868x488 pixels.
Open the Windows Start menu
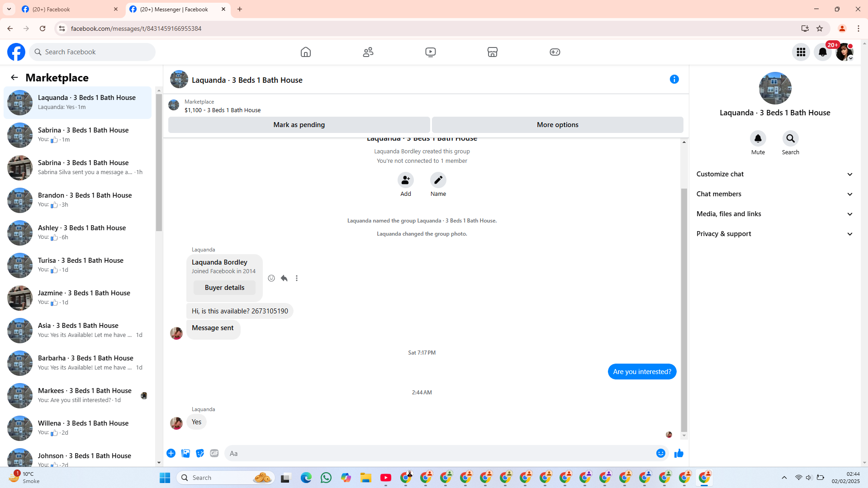[x=165, y=478]
